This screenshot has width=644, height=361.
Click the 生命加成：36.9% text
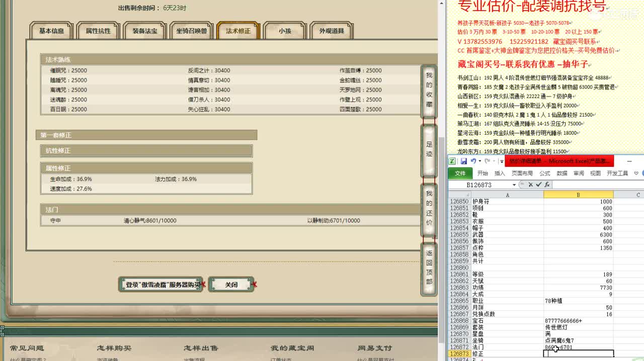[x=71, y=179]
